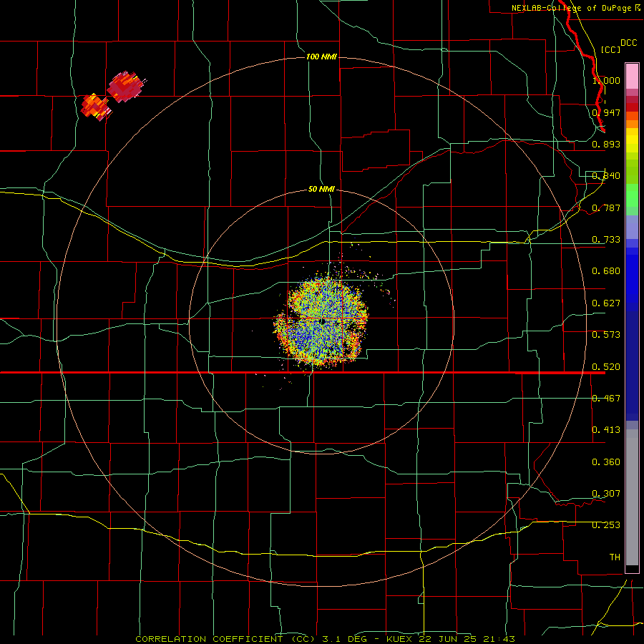Click the 0.787 value on the color scale
644x644 pixels.
[606, 208]
